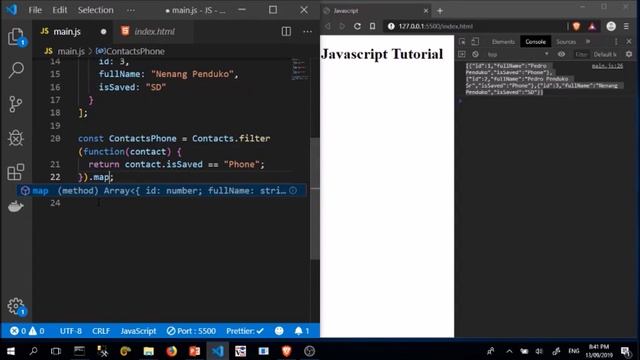Open the browser profile avatar icon

coord(611,26)
